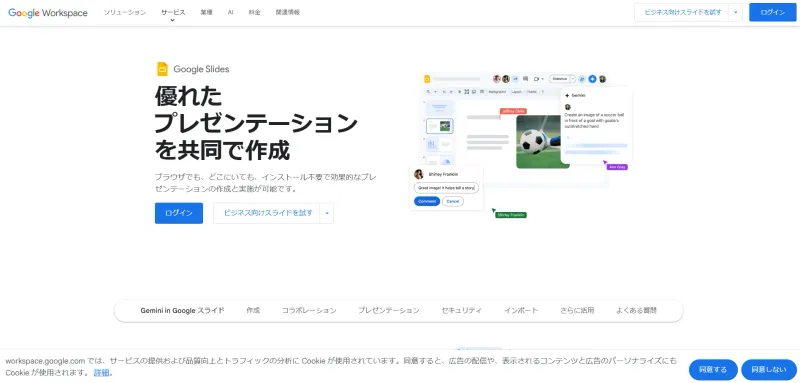The width and height of the screenshot is (800, 383).
Task: Open the AI menu item
Action: click(x=231, y=12)
